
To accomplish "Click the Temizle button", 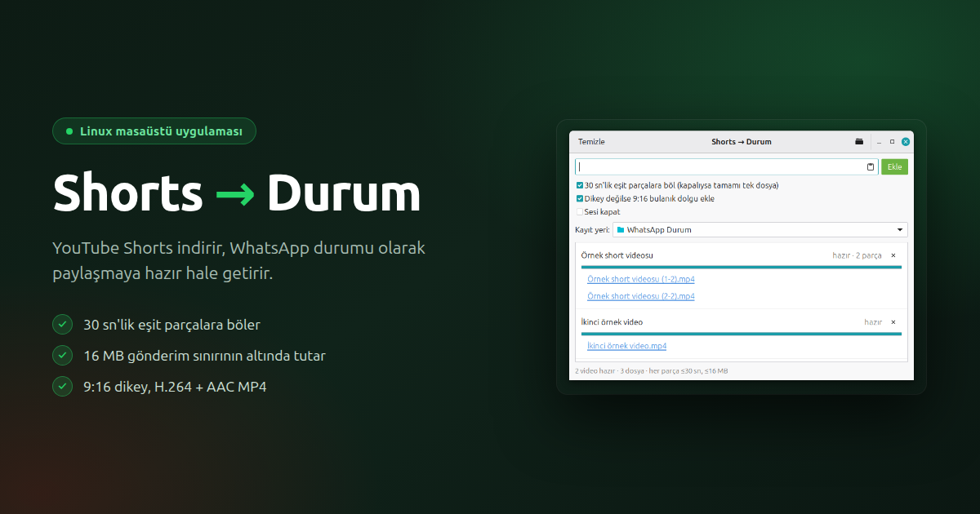I will pyautogui.click(x=591, y=142).
